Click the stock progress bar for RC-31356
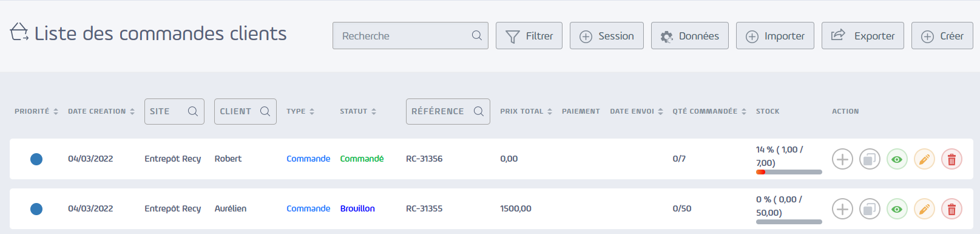Viewport: 980px width, 234px height. 789,172
